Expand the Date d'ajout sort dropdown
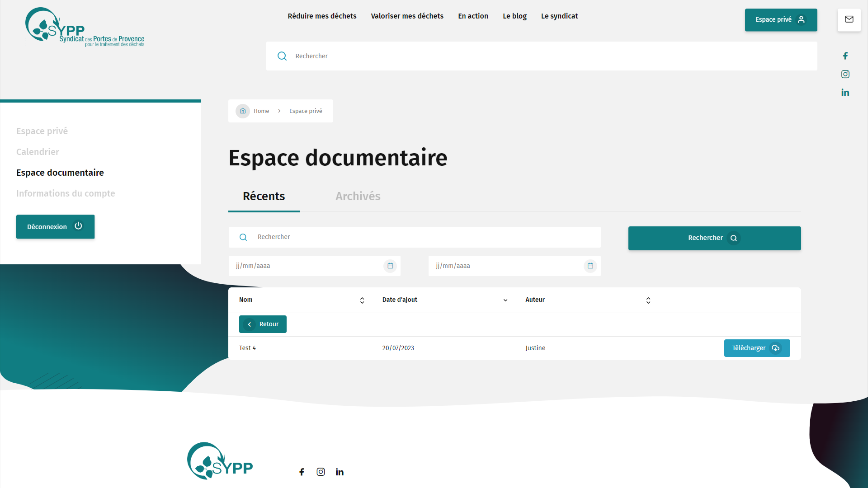Screen dimensions: 868x488 tap(505, 300)
